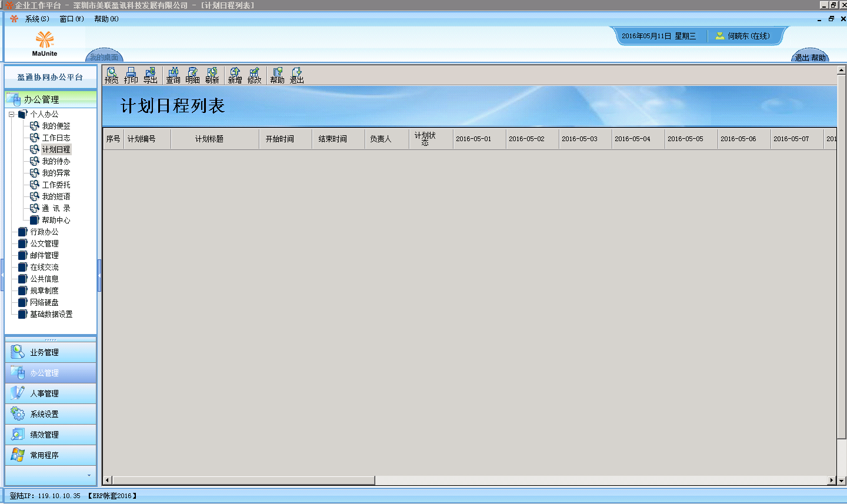Click the 计划标题 column header
Viewport: 847px width, 504px height.
point(215,139)
